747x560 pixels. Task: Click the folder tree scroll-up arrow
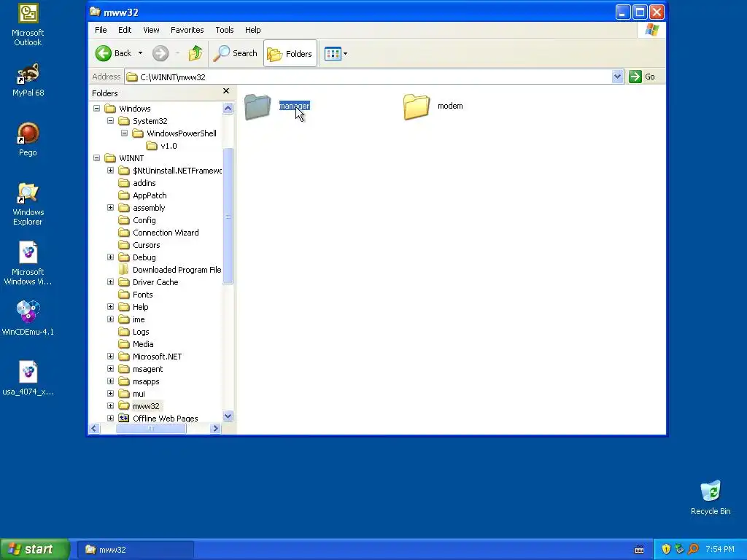coord(228,108)
